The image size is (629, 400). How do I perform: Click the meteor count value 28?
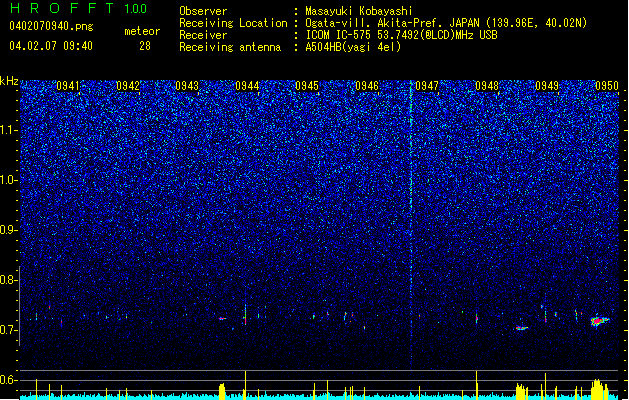coord(145,46)
